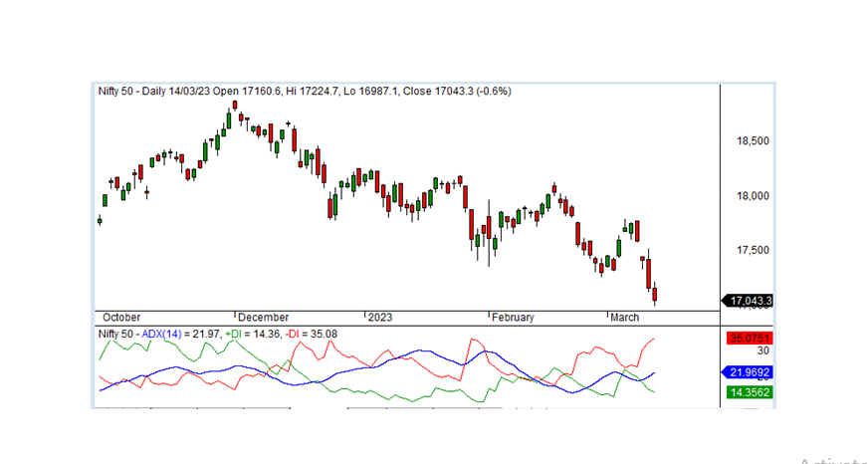Screen dimensions: 868x464
Task: Click the 17,500 price axis label
Action: tap(753, 250)
